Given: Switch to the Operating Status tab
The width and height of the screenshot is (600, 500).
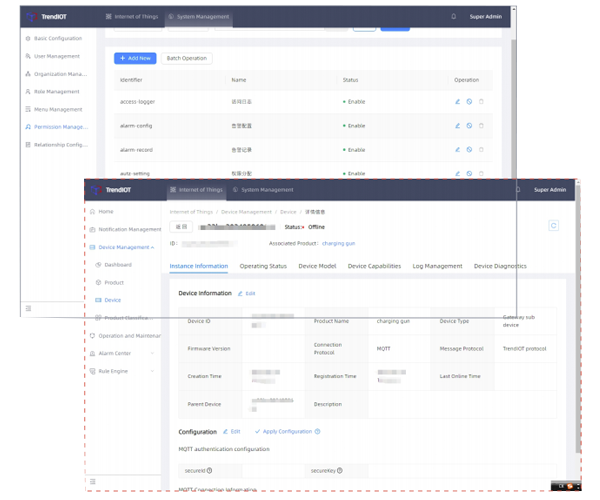Looking at the screenshot, I should point(263,266).
